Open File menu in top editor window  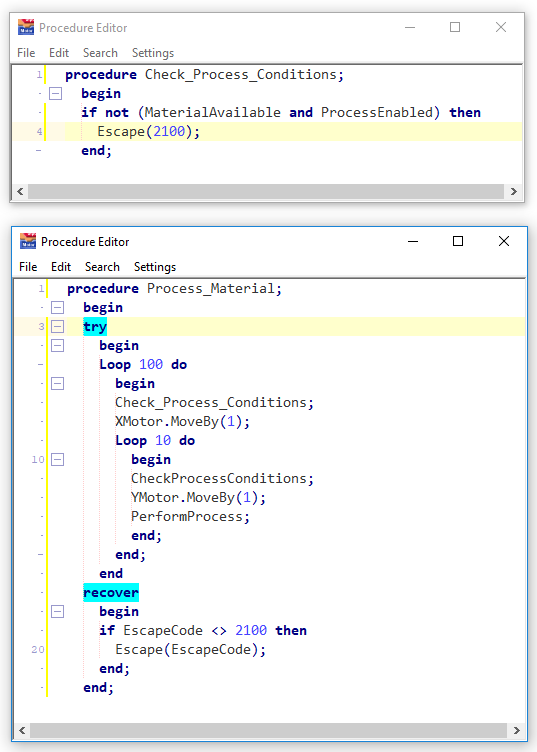click(x=26, y=53)
